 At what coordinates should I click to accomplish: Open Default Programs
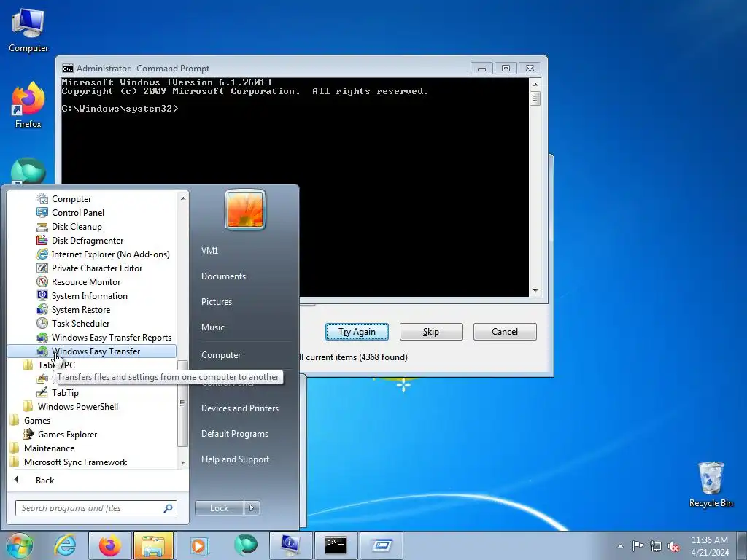click(x=235, y=434)
